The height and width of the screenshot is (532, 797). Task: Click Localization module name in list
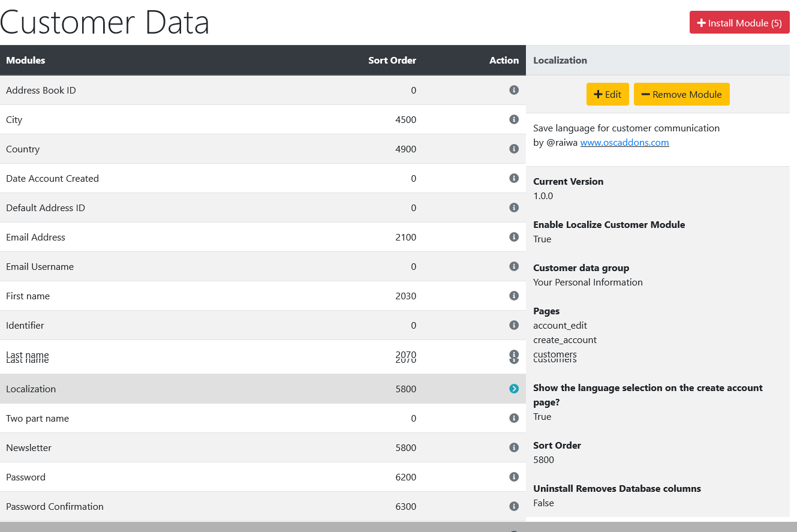[x=31, y=389]
